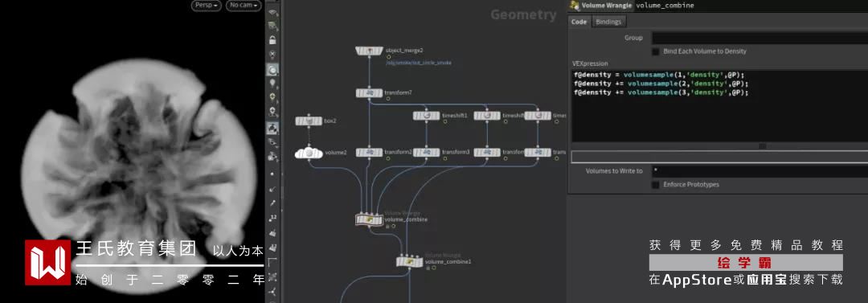This screenshot has width=868, height=303.
Task: Click the timeshift1 node label
Action: [x=455, y=116]
